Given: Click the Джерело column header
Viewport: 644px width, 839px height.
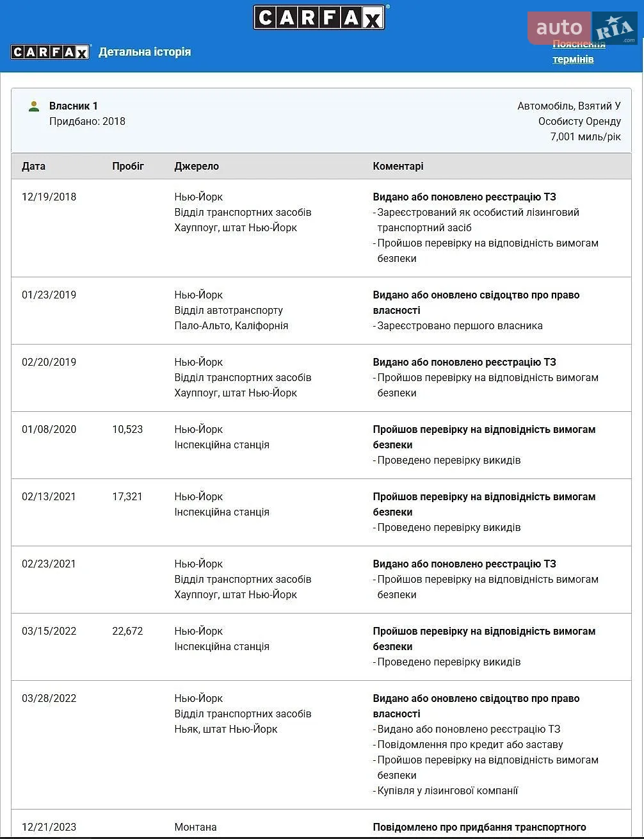Looking at the screenshot, I should (197, 167).
